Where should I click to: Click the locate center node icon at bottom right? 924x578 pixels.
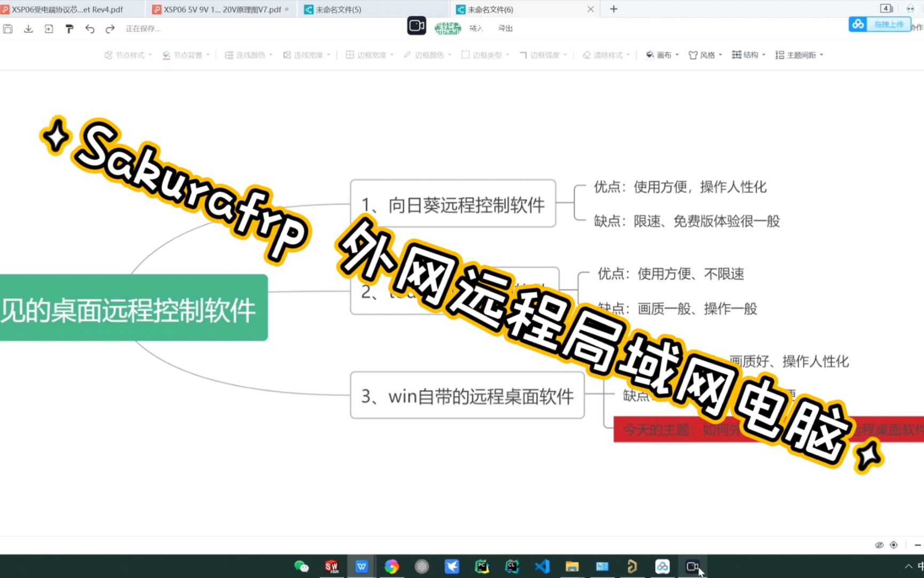[894, 545]
